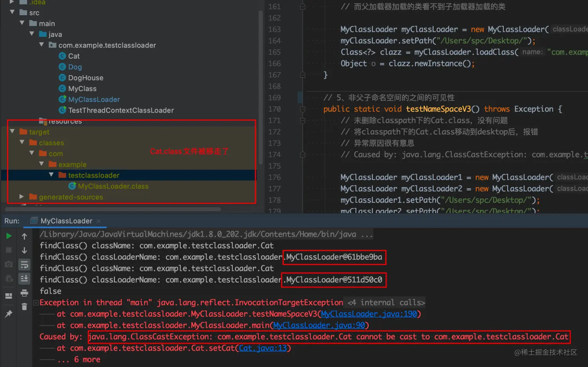Open MyClassLoader.java:90 stack trace link

tap(319, 325)
